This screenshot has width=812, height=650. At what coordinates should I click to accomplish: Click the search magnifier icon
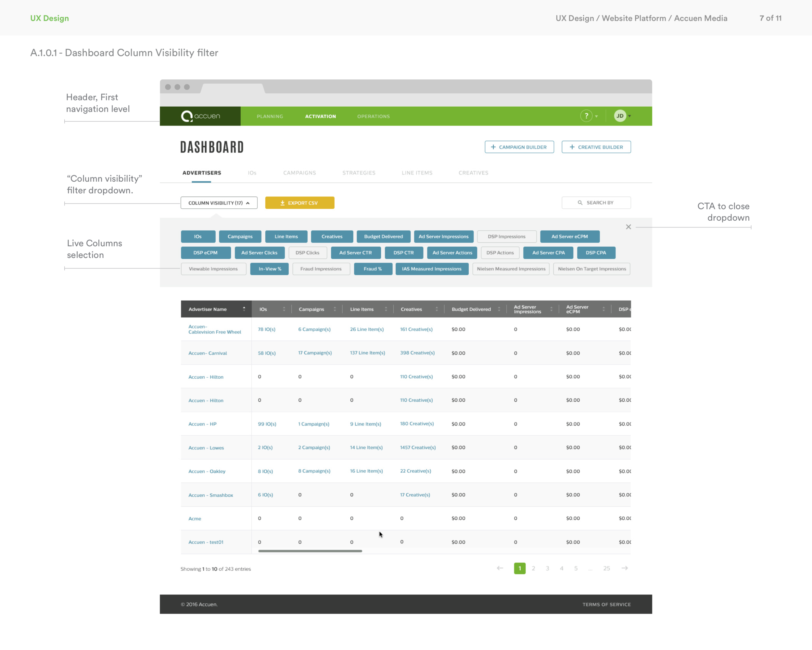pyautogui.click(x=580, y=203)
